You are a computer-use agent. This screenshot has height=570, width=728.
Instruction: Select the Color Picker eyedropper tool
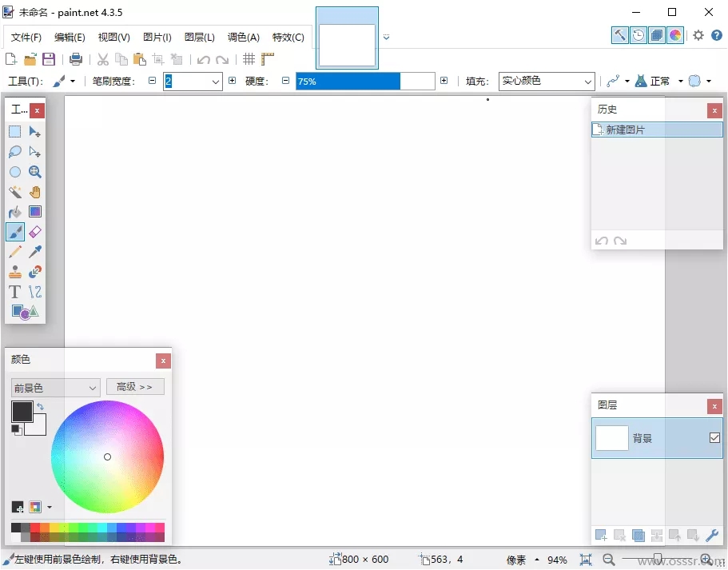pos(35,252)
